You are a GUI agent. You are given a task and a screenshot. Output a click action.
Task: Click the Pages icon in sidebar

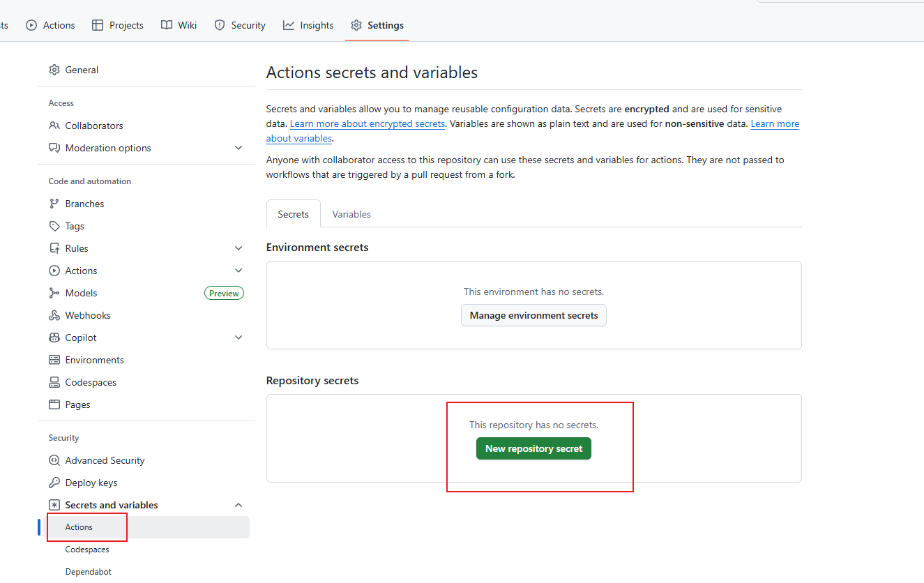[x=54, y=404]
